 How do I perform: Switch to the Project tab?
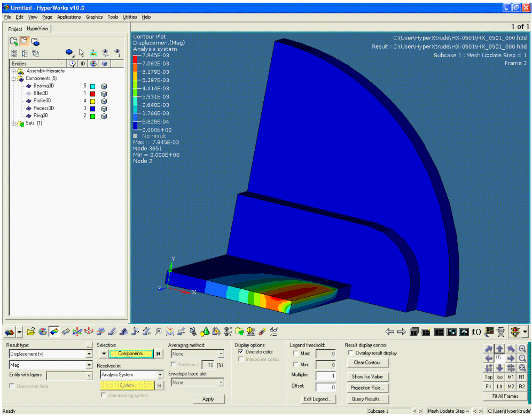click(15, 29)
